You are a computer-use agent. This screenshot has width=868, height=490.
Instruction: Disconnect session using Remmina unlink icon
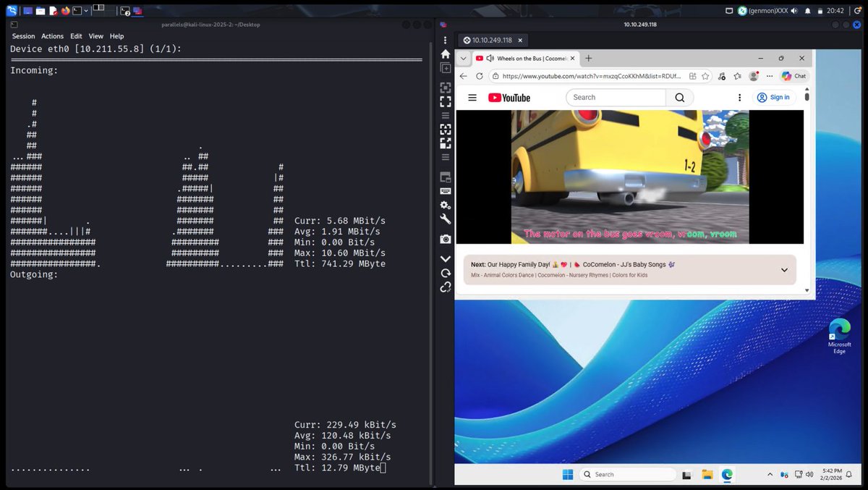pos(446,287)
